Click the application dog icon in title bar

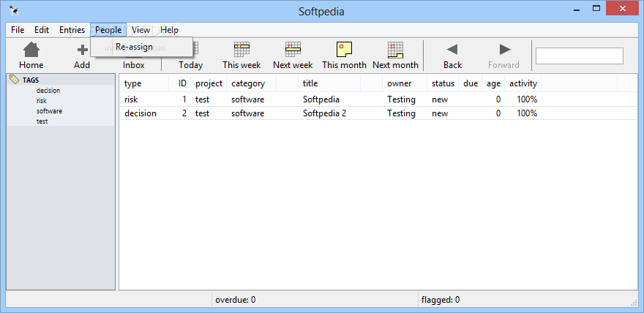pyautogui.click(x=13, y=11)
